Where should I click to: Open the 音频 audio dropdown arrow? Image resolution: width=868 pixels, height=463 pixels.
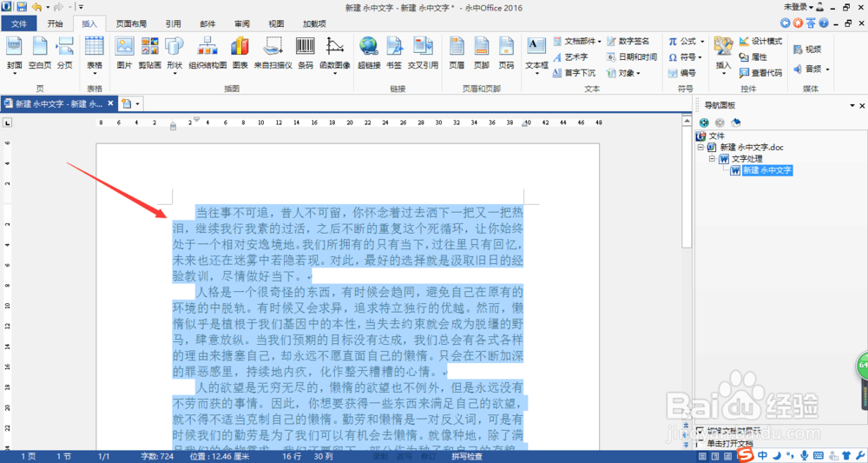point(827,69)
